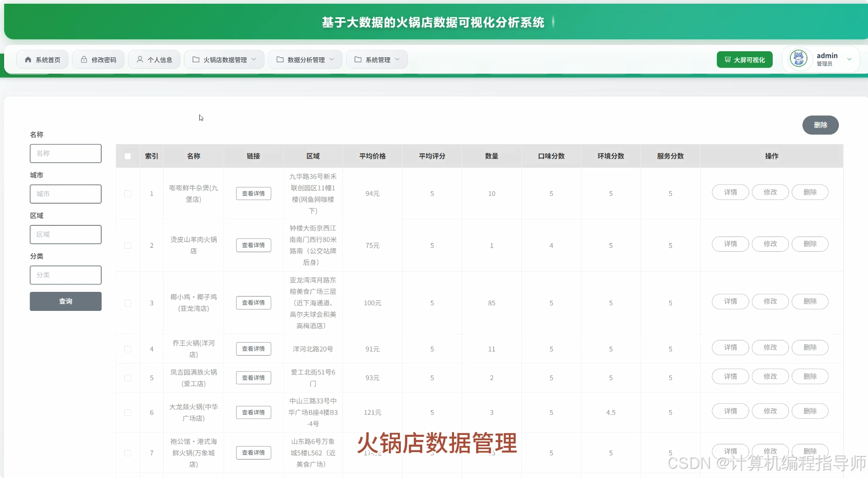Click the 85 quantity cell
Image resolution: width=868 pixels, height=478 pixels.
(x=492, y=303)
